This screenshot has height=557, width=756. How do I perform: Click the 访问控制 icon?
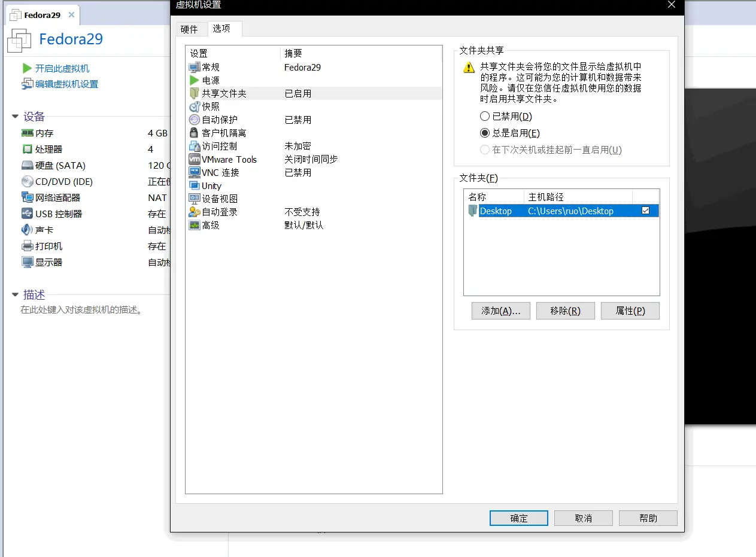194,146
